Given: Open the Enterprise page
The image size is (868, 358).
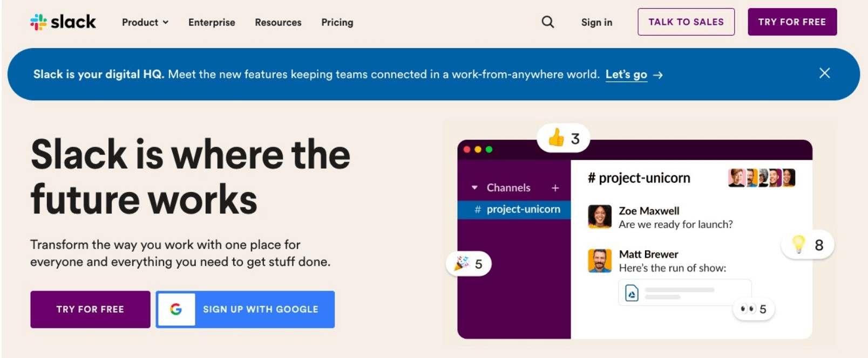Looking at the screenshot, I should 212,23.
